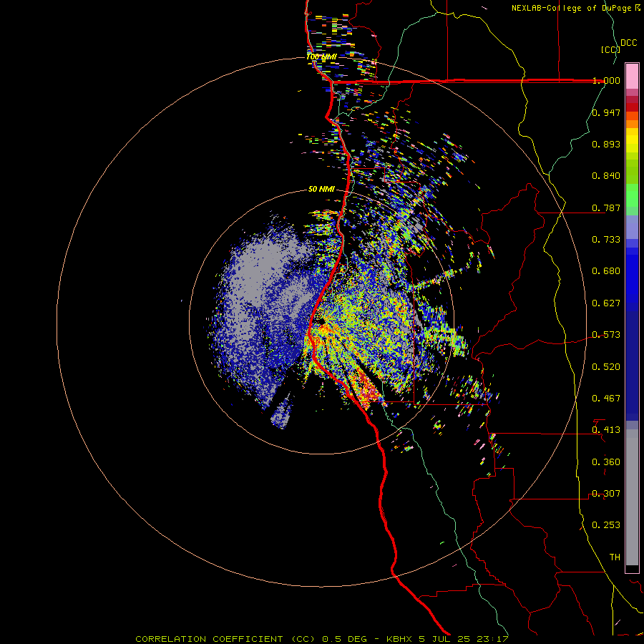Select the 0.680 scale value
Screen dimensions: 644x644
coord(606,271)
